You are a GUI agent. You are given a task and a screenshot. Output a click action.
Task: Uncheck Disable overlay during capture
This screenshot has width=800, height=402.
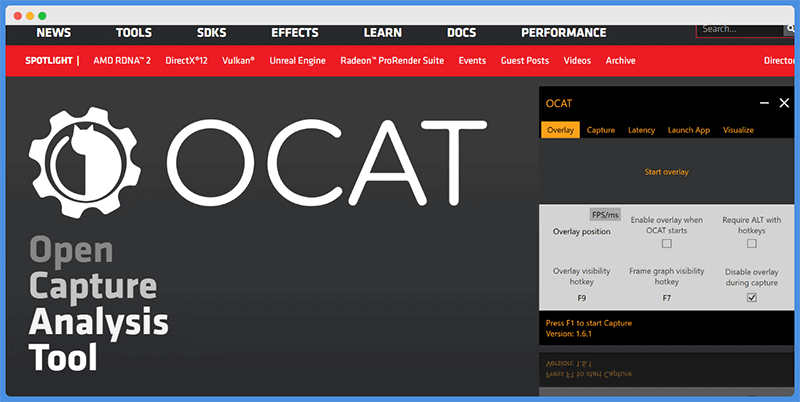[x=752, y=297]
